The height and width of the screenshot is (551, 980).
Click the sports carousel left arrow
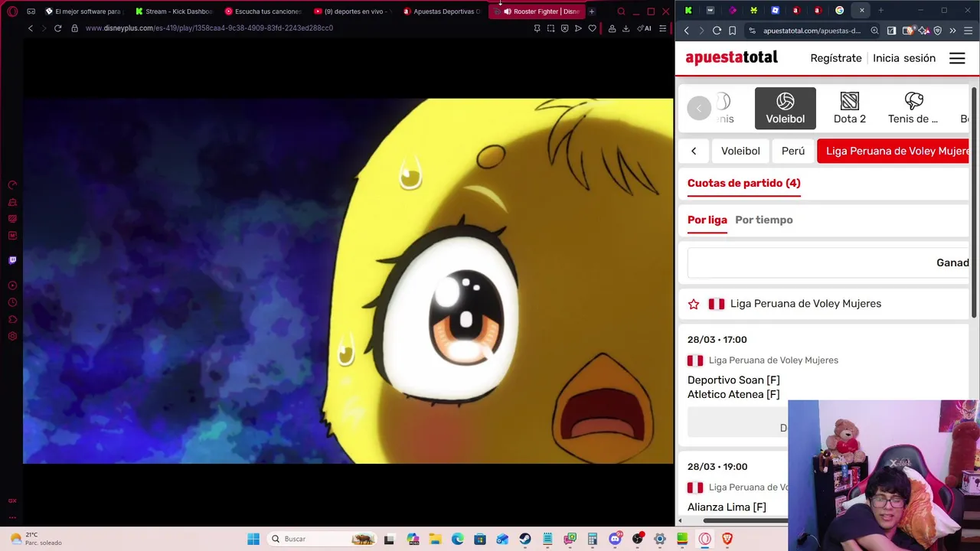pos(699,108)
